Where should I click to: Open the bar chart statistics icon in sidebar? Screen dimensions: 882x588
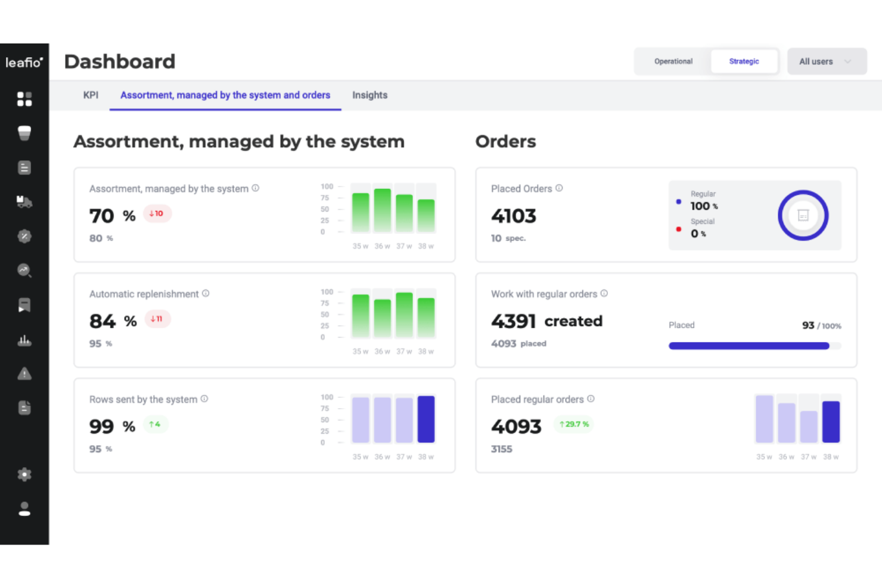(x=24, y=340)
